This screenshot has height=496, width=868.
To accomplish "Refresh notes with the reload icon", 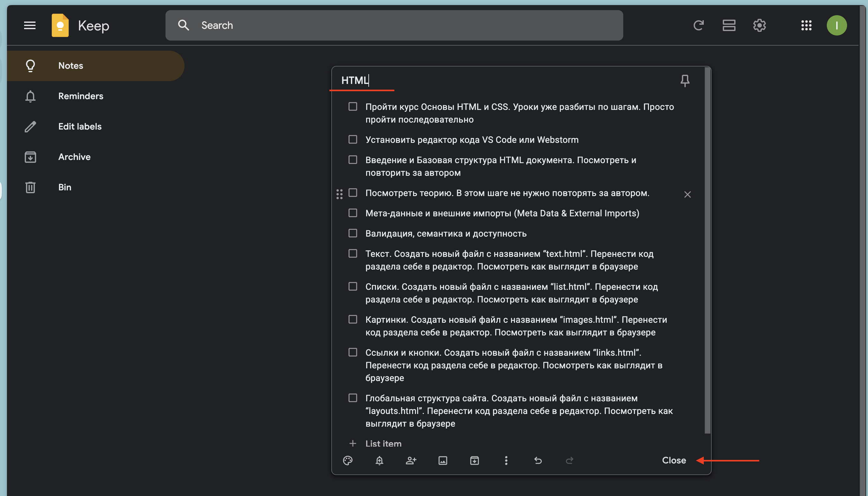I will click(x=699, y=25).
